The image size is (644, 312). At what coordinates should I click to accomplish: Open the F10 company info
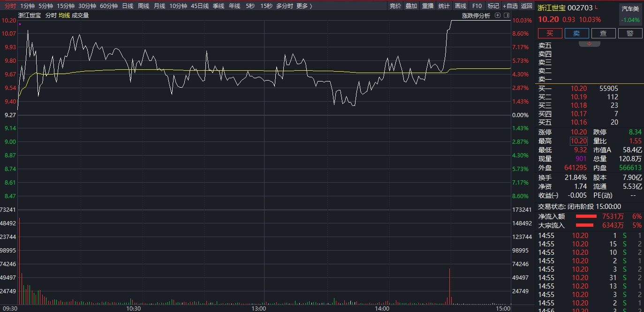point(477,6)
